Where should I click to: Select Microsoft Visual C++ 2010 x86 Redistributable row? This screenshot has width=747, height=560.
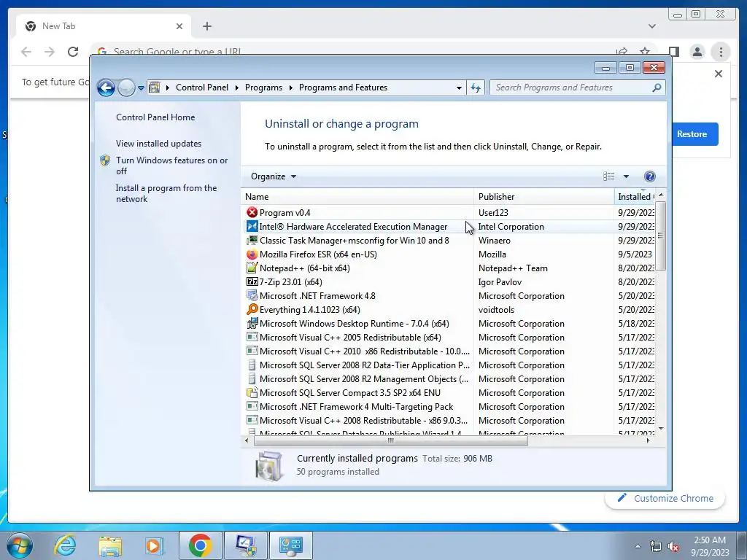449,351
